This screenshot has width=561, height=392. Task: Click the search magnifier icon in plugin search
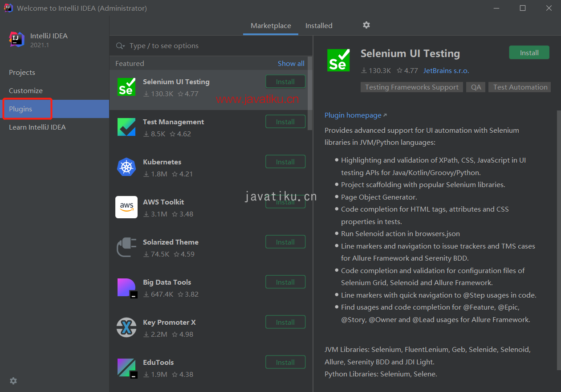[120, 46]
